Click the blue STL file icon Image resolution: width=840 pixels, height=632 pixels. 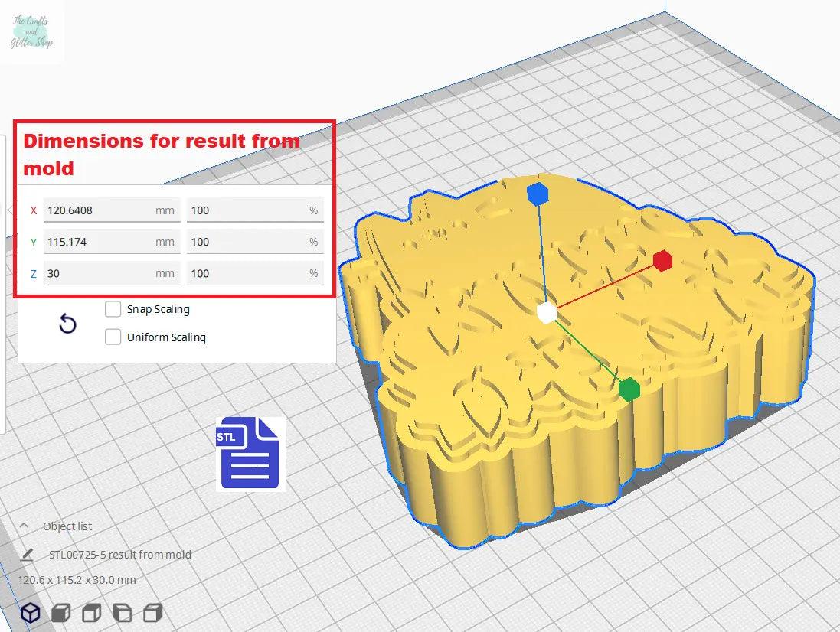click(250, 454)
